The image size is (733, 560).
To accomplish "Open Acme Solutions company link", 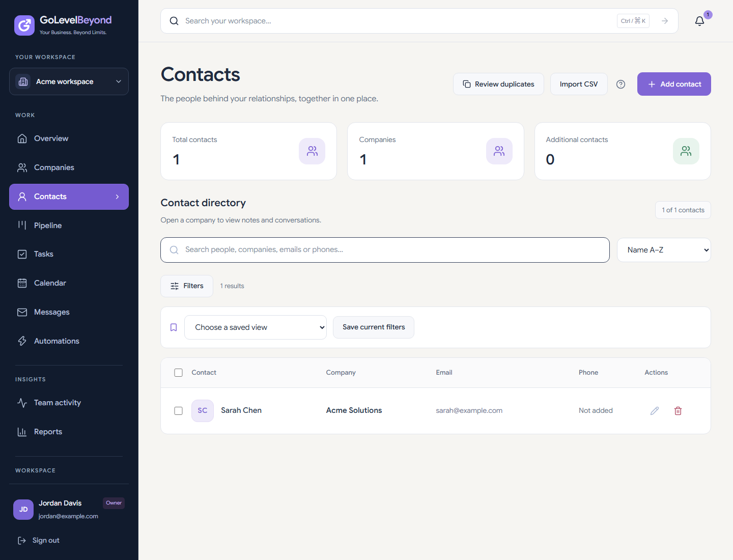I will pyautogui.click(x=354, y=410).
